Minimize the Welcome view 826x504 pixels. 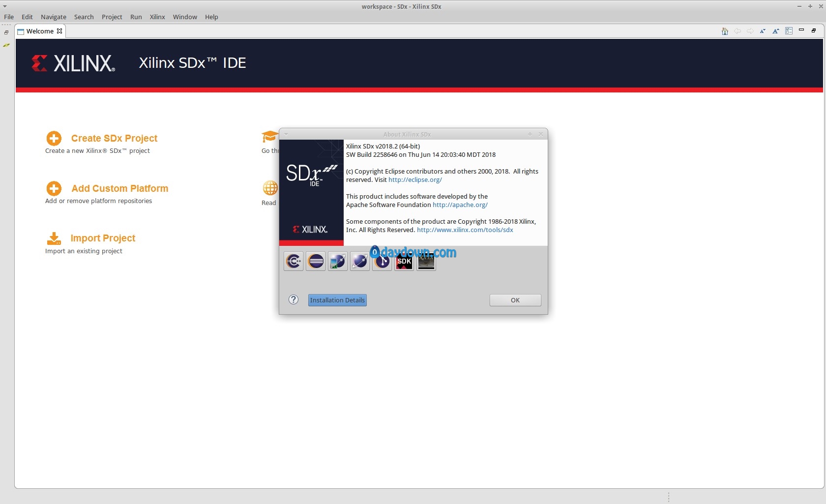pos(801,30)
